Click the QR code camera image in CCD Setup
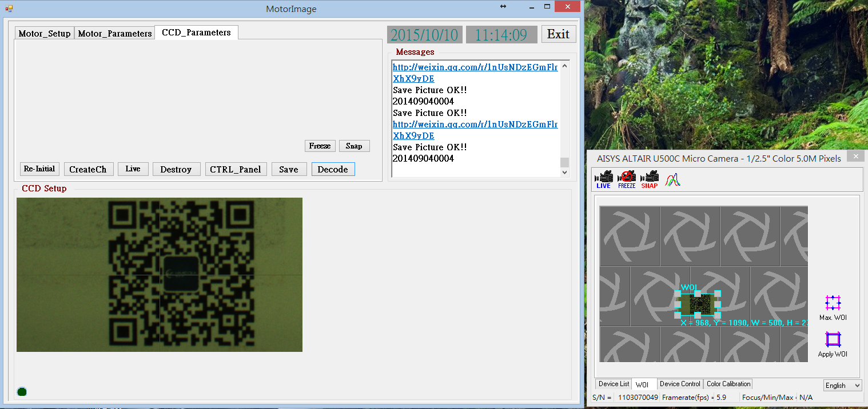The width and height of the screenshot is (868, 409). click(x=160, y=275)
